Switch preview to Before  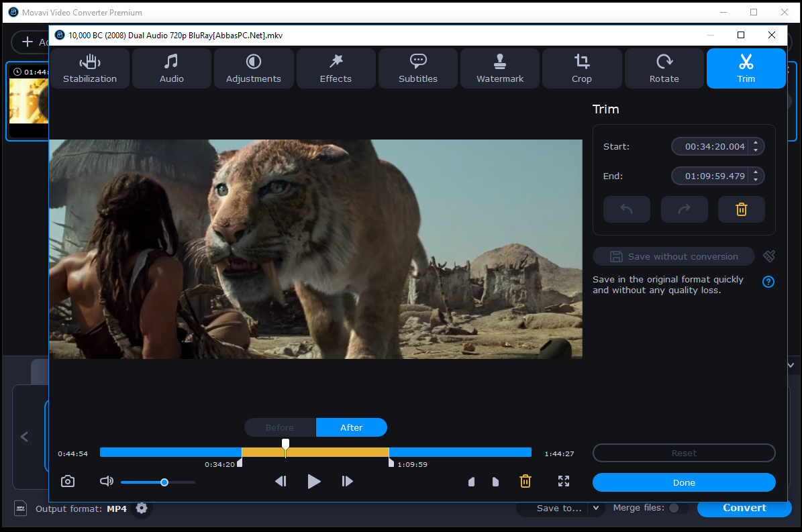pyautogui.click(x=280, y=428)
